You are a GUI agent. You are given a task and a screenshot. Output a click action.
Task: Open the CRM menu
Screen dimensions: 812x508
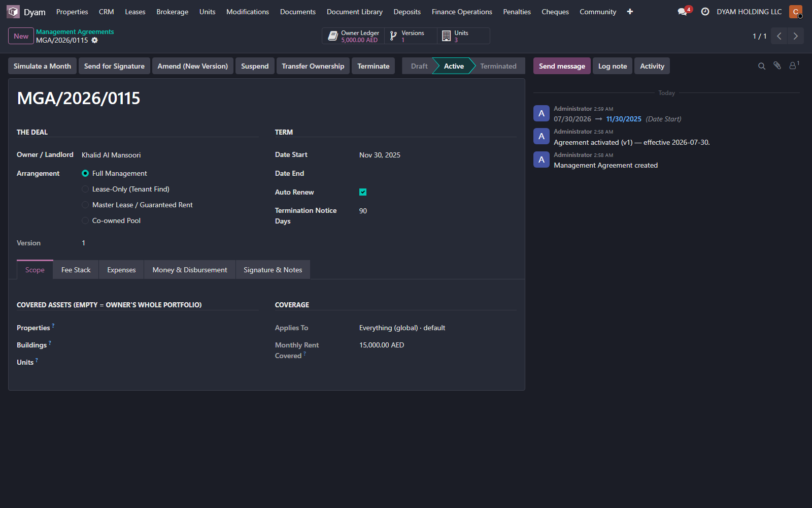pos(106,12)
